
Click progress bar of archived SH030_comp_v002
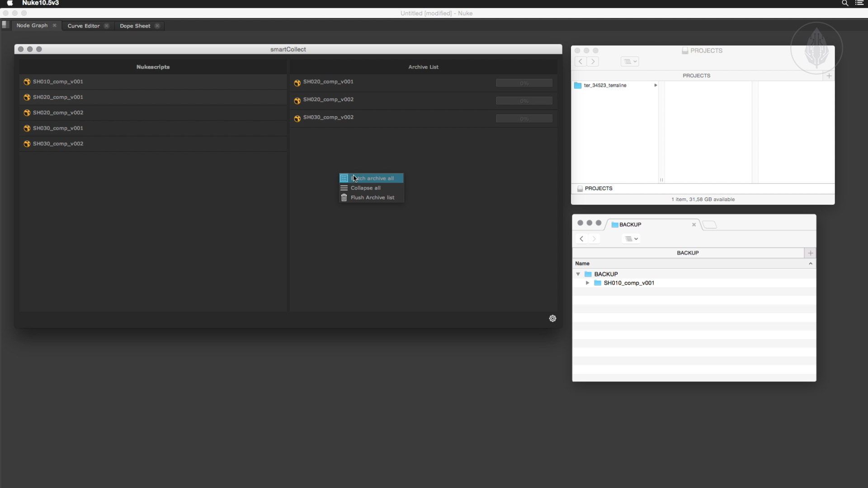[524, 119]
